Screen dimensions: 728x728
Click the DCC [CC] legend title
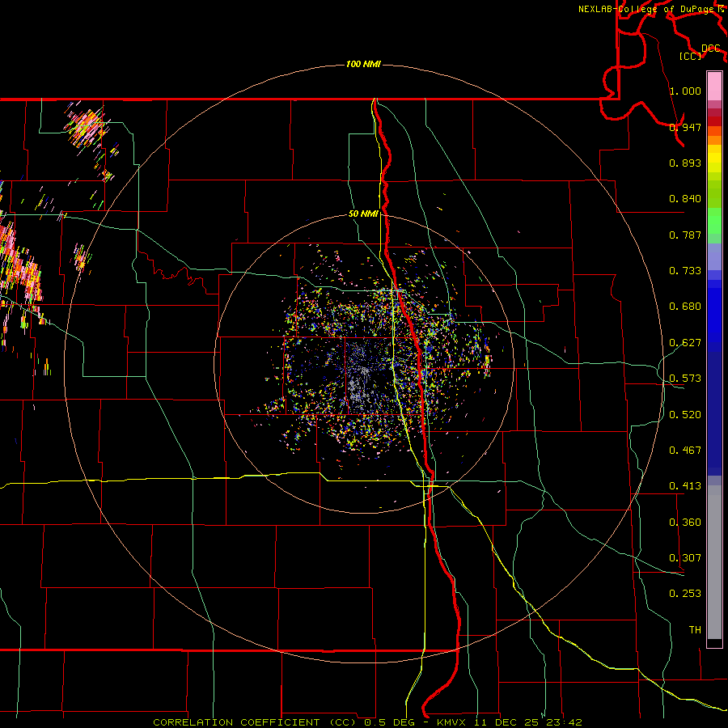click(699, 52)
